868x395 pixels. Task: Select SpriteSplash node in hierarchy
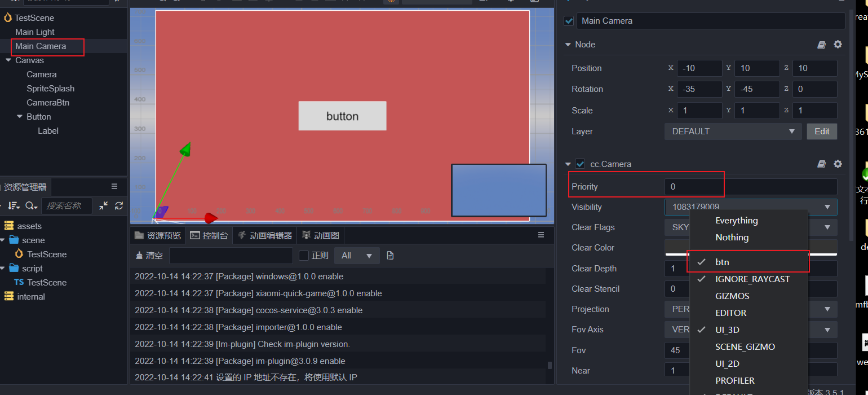coord(50,89)
